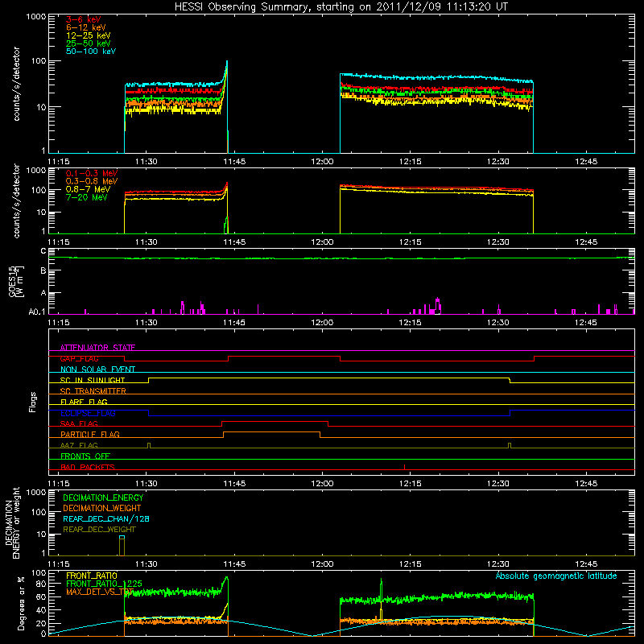This screenshot has height=644, width=644.
Task: Select the 0.3-0.8 MeV legend label
Action: (92, 181)
